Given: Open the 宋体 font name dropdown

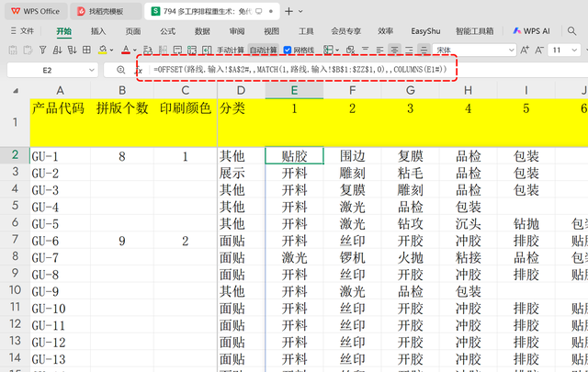Looking at the screenshot, I should [511, 51].
